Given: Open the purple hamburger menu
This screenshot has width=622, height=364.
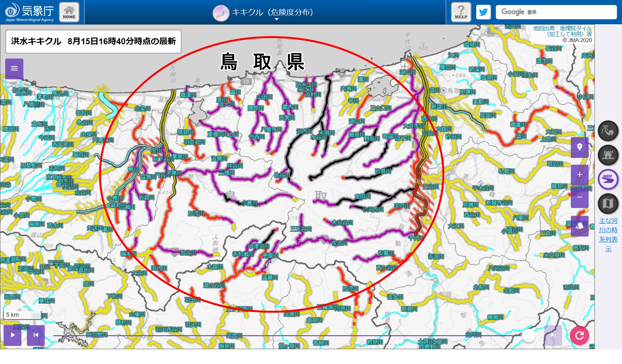Looking at the screenshot, I should 14,68.
